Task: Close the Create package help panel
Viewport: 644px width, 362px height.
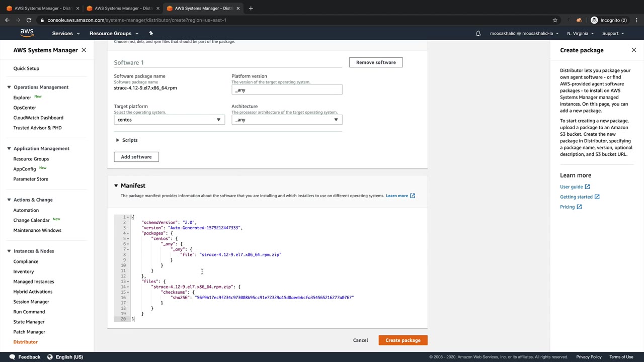Action: pyautogui.click(x=633, y=50)
